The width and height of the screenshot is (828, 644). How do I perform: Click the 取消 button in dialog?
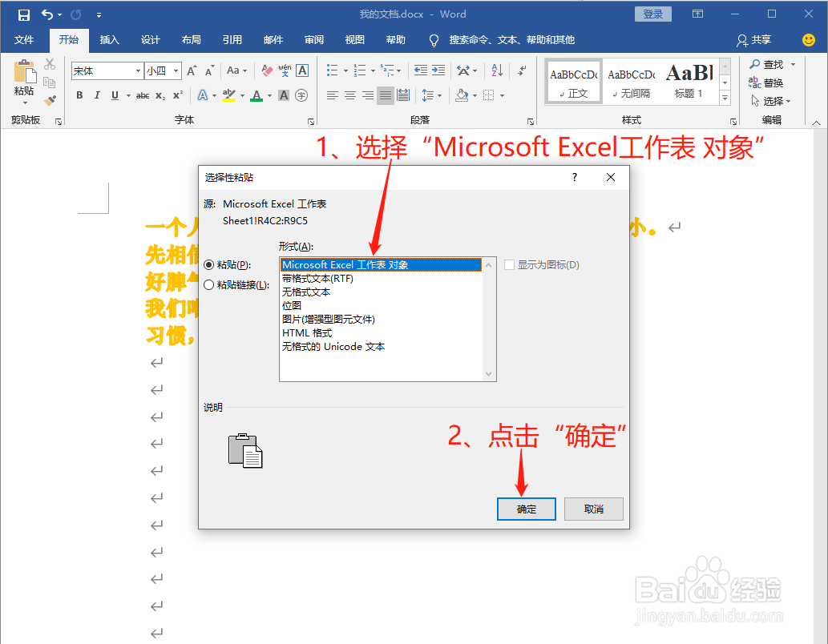click(594, 509)
